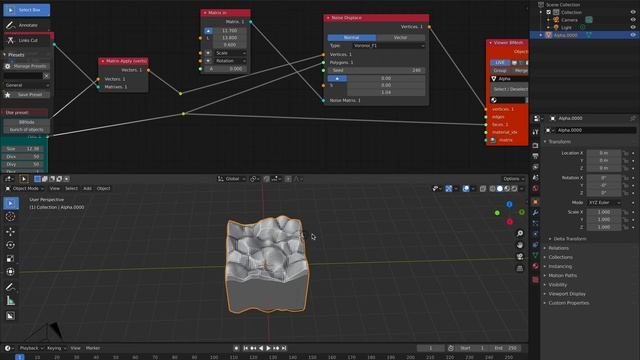Click the Links Cut tool in node editor
Viewport: 640px width, 360px height.
27,40
